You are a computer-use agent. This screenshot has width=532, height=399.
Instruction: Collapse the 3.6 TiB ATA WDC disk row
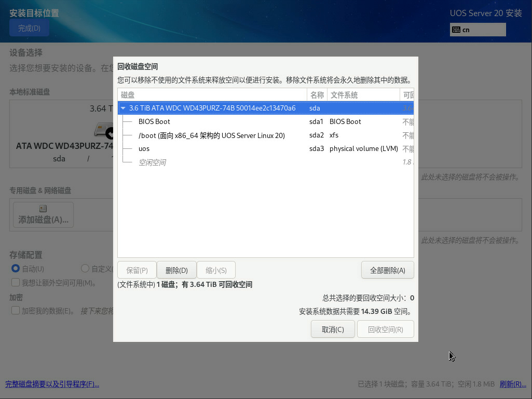coord(123,108)
